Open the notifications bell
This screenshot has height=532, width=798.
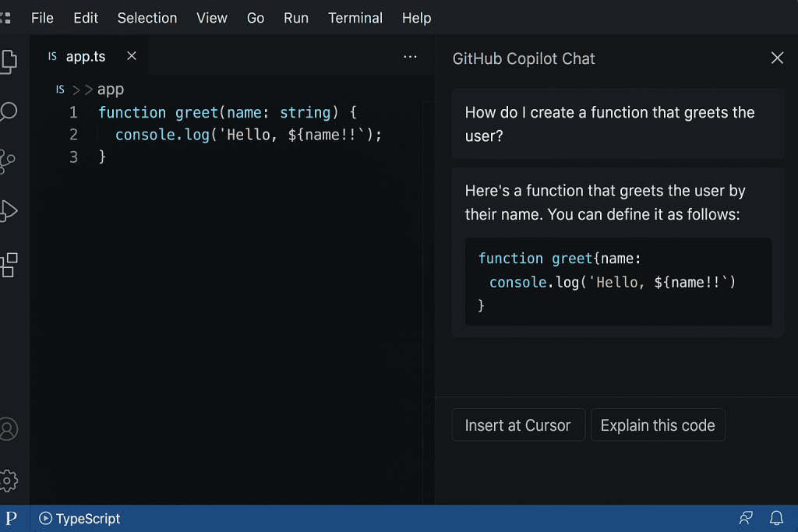pos(776,518)
